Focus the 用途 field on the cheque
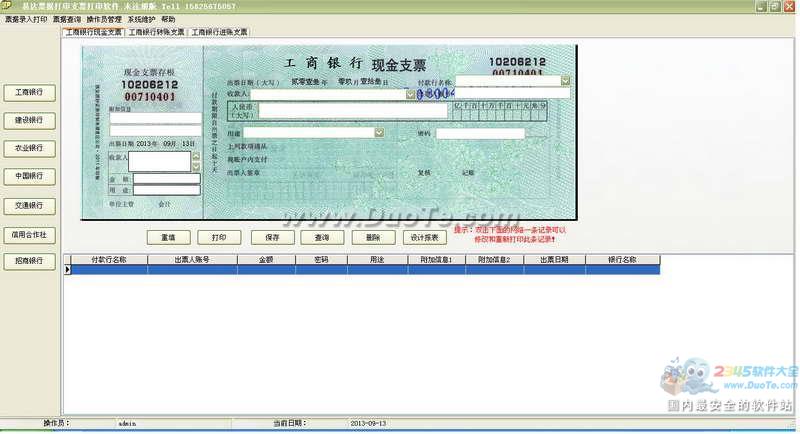 309,133
